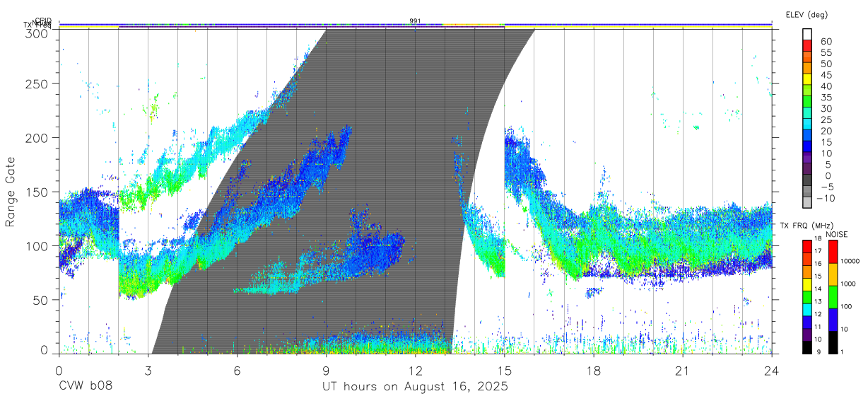
Task: Select the '25' label on the ELEV scale
Action: tap(826, 120)
